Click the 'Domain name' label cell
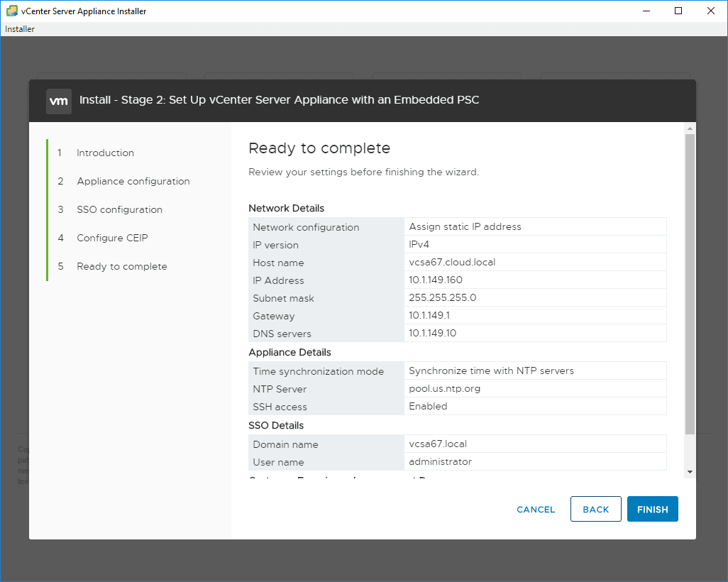728x582 pixels. pyautogui.click(x=326, y=444)
